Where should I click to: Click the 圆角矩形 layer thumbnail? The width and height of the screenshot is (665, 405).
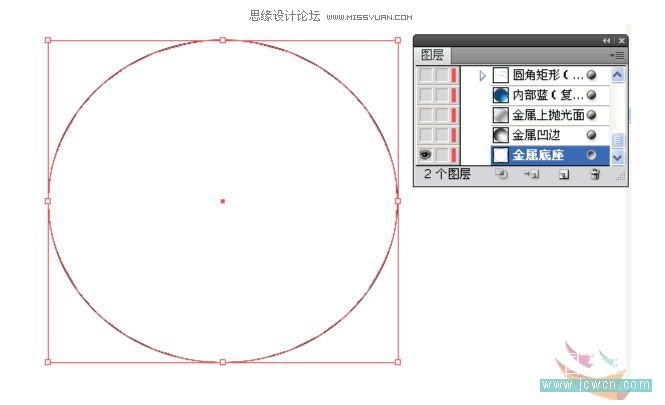500,75
